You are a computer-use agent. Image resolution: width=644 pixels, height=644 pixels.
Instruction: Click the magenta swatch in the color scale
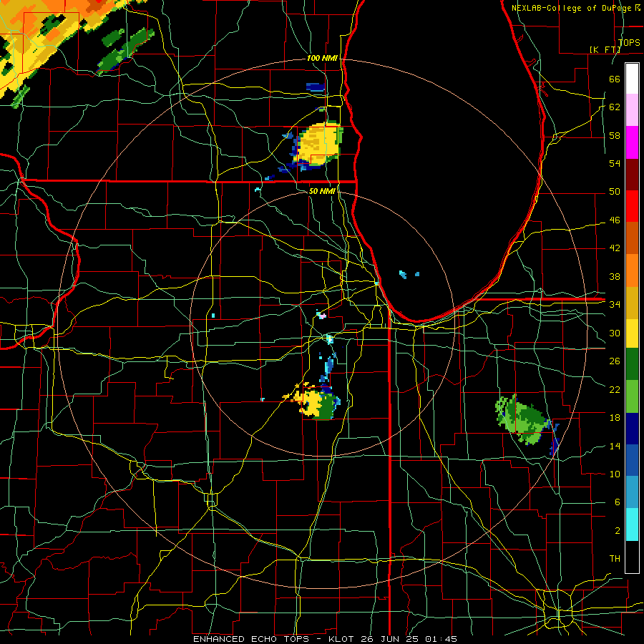click(x=632, y=142)
